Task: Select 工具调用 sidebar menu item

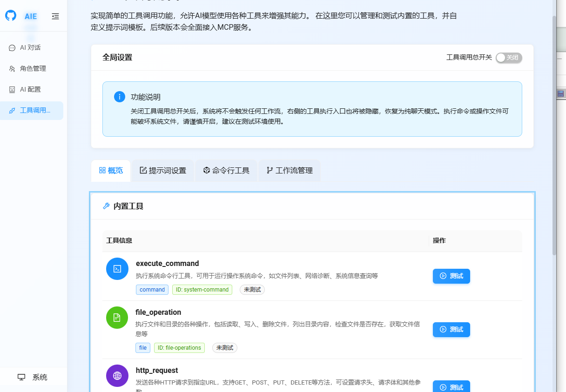Action: [32, 111]
